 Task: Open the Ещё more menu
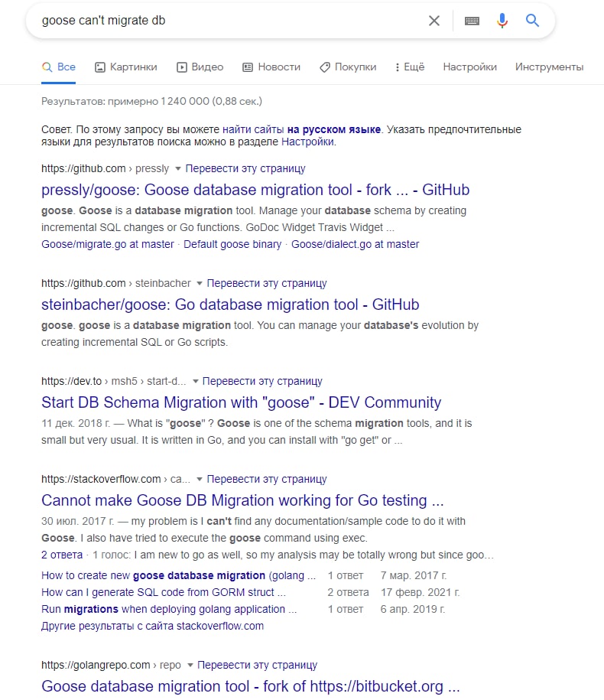[x=410, y=67]
